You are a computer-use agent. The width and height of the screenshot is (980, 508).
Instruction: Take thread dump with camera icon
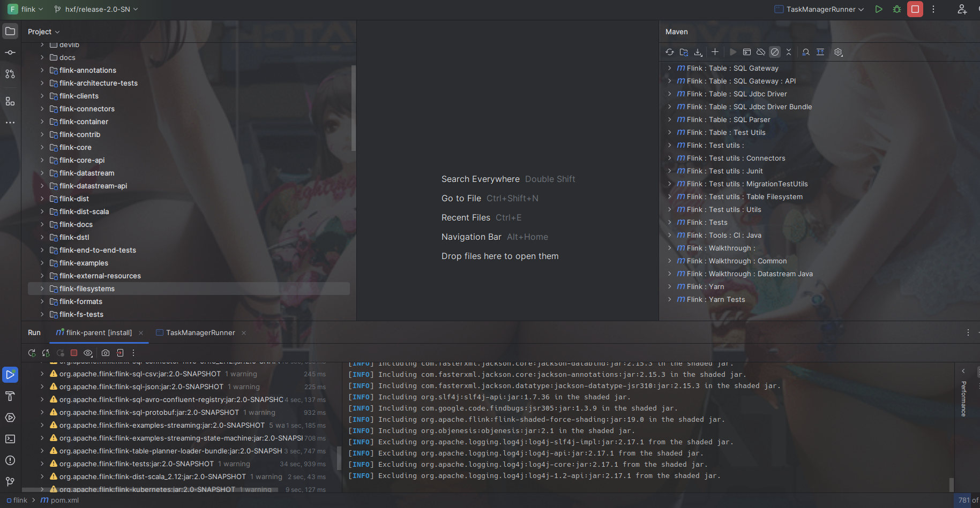[x=106, y=353]
